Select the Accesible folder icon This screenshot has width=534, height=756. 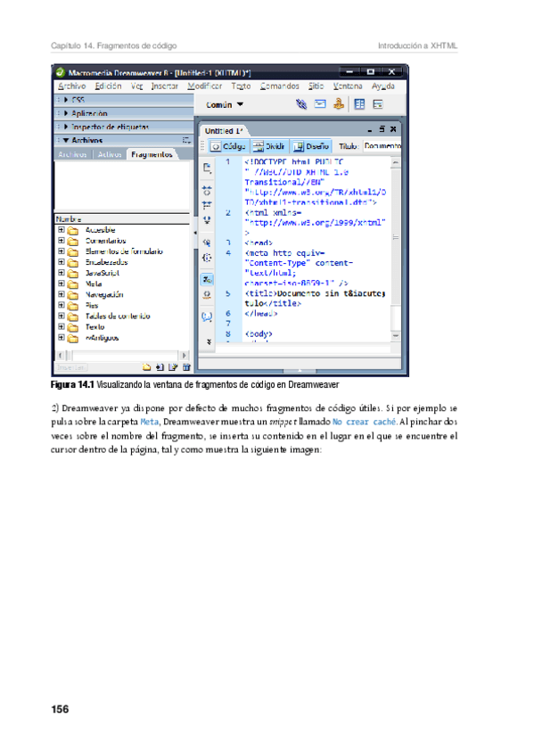(73, 231)
